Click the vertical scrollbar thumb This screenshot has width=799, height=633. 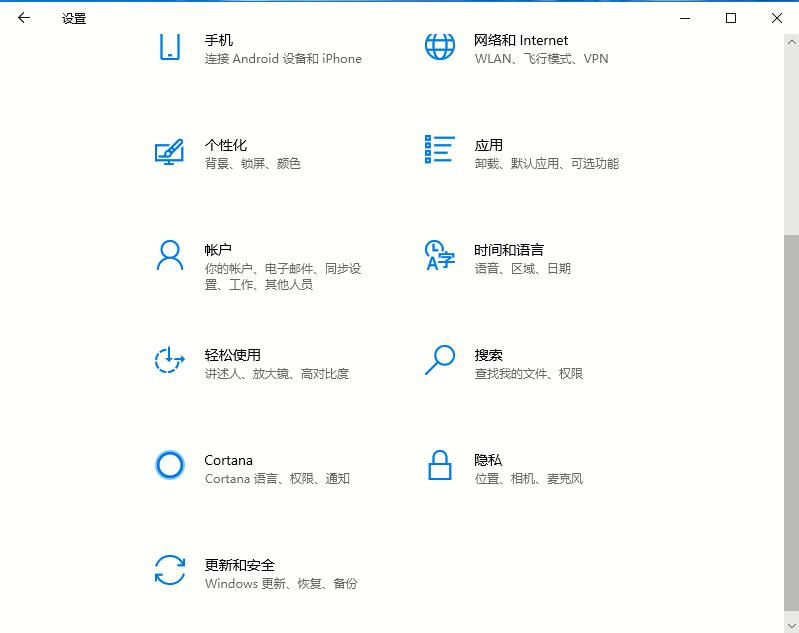pyautogui.click(x=791, y=420)
